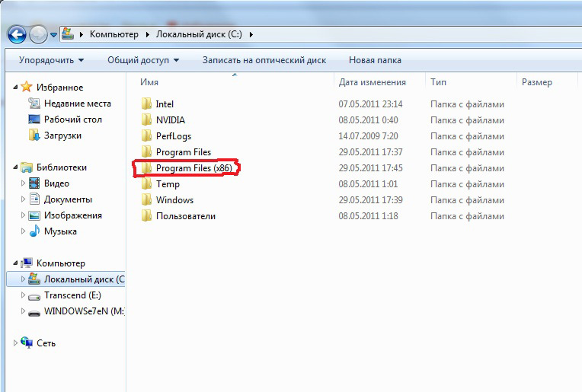Viewport: 582px width, 392px height.
Task: Click the Изображения picture icon
Action: click(x=34, y=215)
